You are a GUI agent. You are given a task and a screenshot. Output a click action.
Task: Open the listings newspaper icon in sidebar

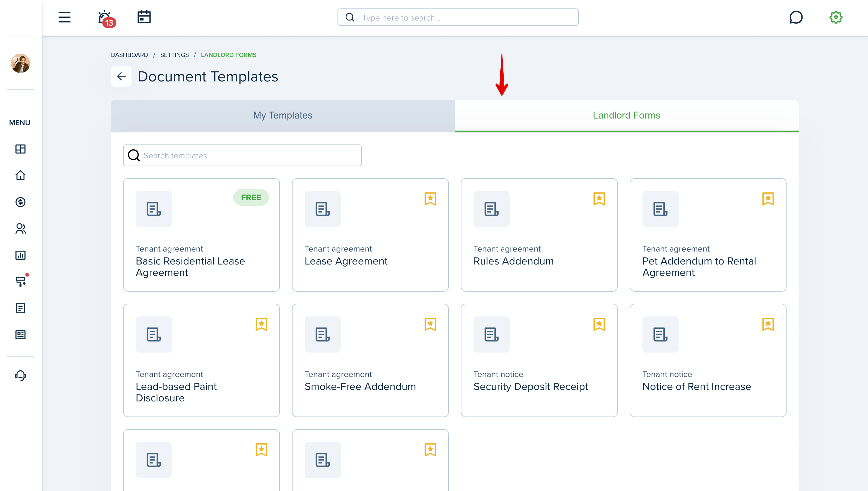[21, 334]
